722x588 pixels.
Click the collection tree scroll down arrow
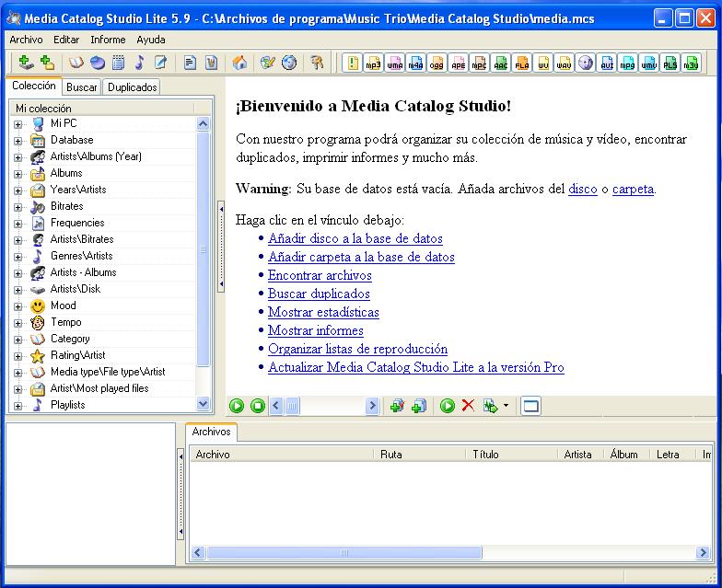click(203, 404)
